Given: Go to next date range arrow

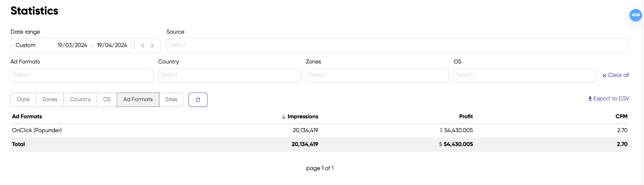Looking at the screenshot, I should [153, 46].
